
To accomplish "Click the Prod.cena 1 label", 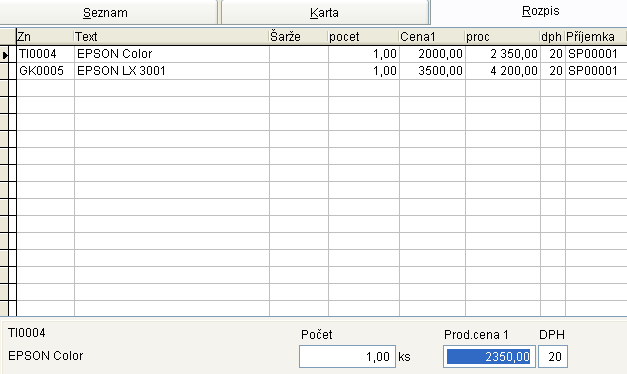I will (x=476, y=334).
